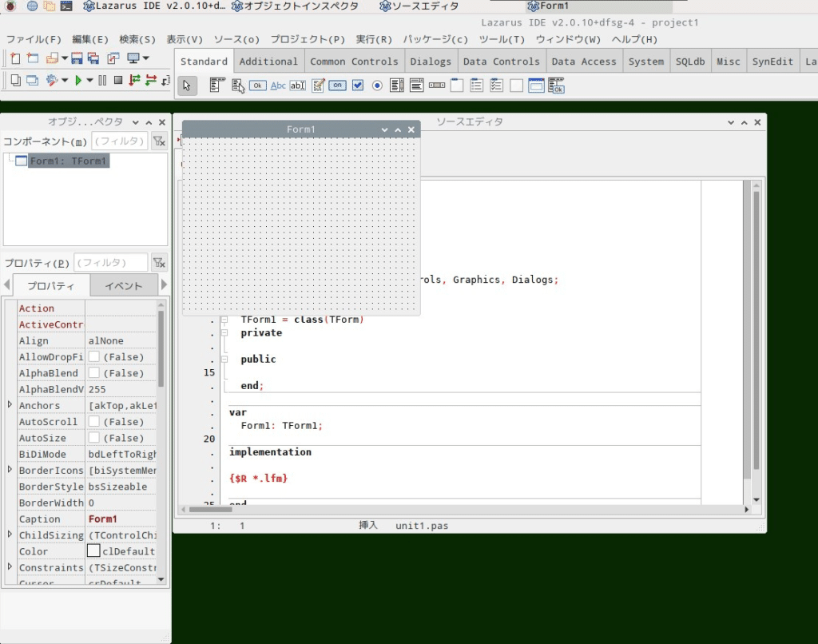This screenshot has height=644, width=818.
Task: Expand the Constraints property
Action: 10,566
